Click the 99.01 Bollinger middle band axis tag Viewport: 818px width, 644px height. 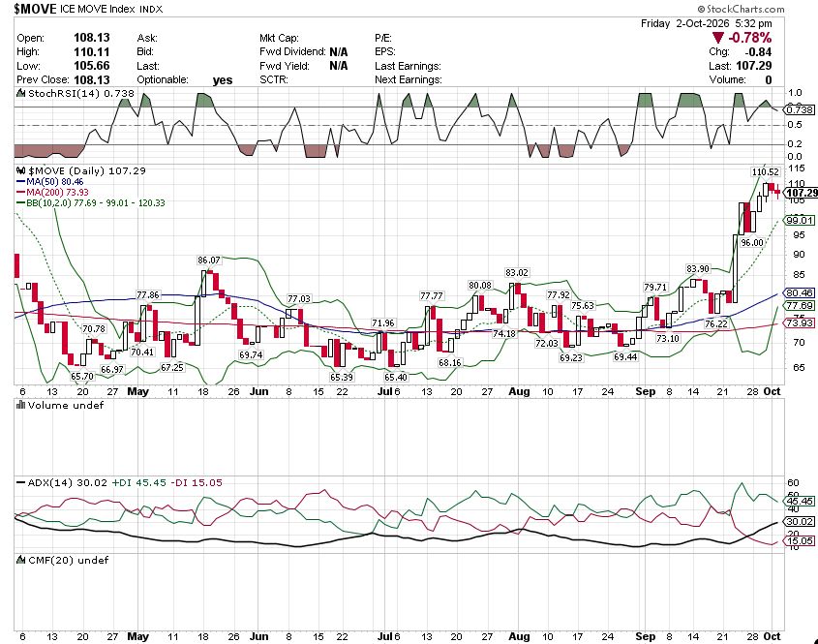click(x=800, y=220)
